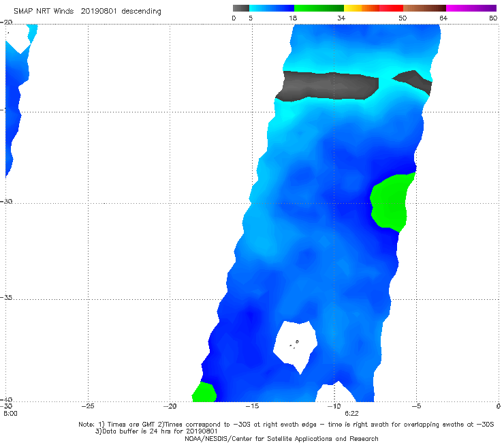Click the latitude axis label "-40"
The width and height of the screenshot is (504, 443).
(6, 399)
